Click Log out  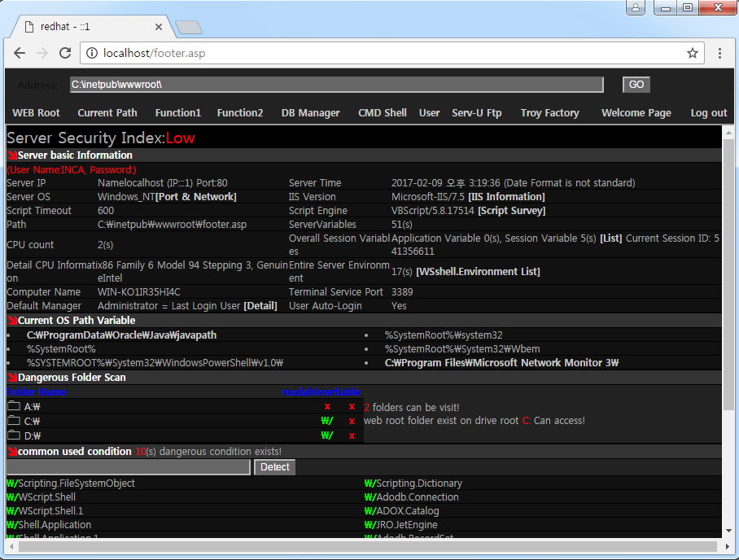click(709, 113)
